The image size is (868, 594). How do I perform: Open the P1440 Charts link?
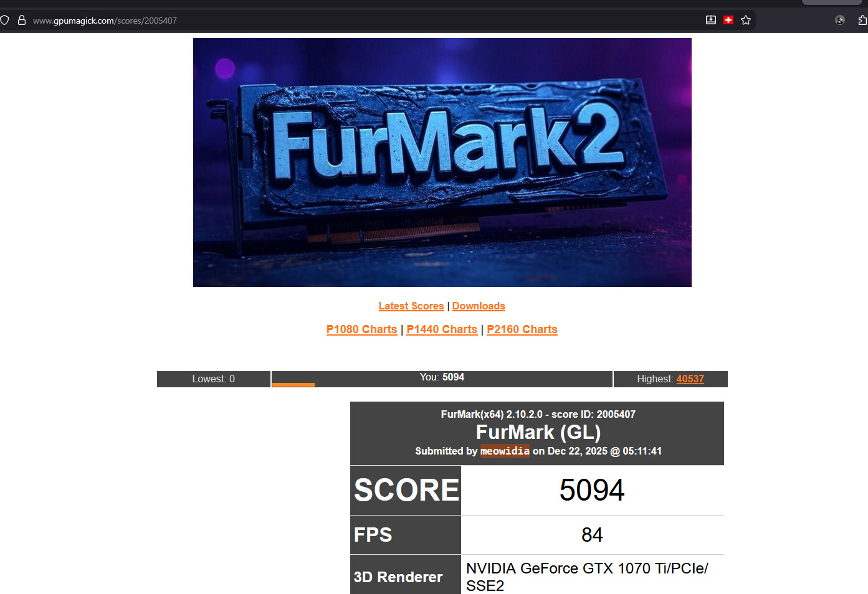442,329
